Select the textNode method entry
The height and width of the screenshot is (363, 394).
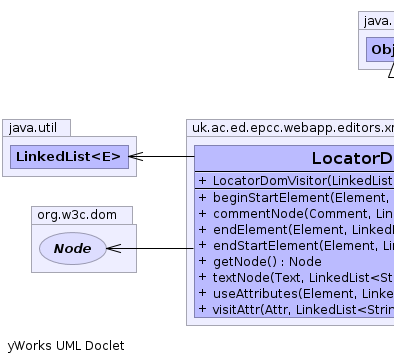(x=296, y=278)
